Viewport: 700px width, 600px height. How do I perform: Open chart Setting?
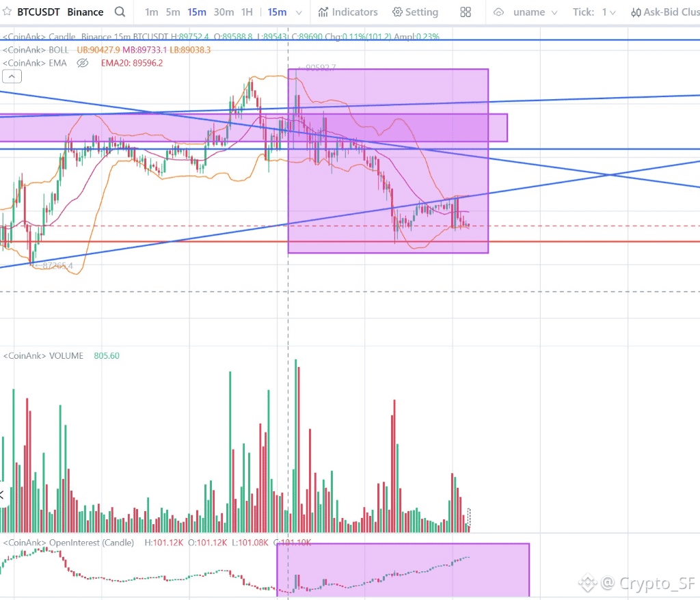pyautogui.click(x=415, y=12)
